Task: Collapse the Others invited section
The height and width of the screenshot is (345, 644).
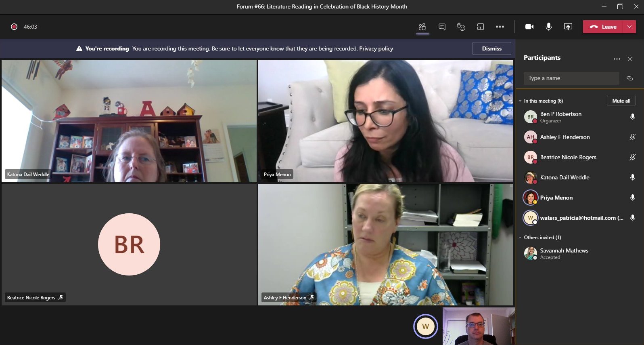Action: click(x=520, y=238)
